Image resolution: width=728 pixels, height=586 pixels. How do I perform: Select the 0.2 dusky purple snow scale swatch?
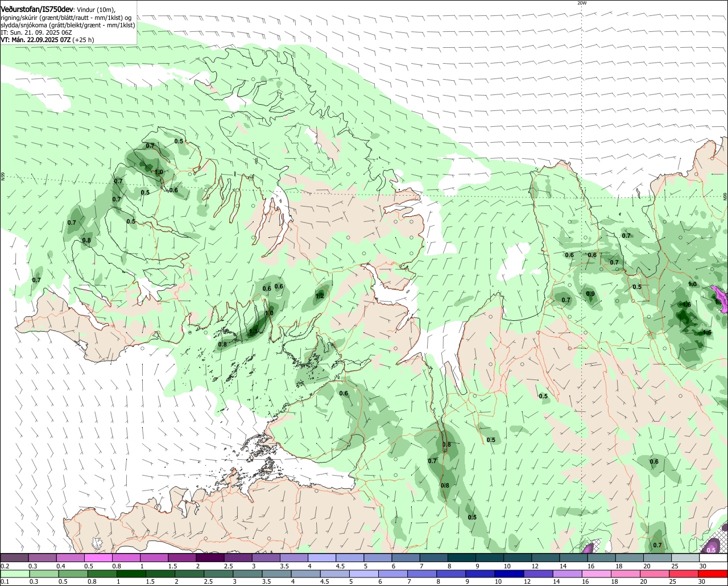coord(14,558)
